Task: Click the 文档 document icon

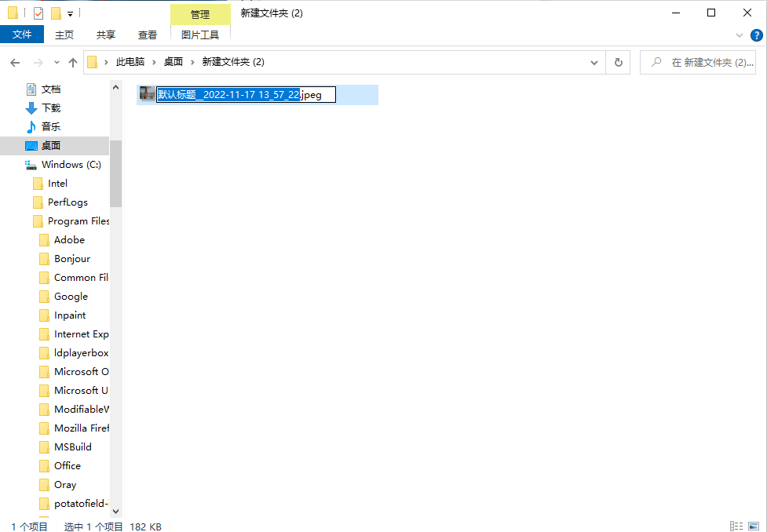Action: point(31,89)
